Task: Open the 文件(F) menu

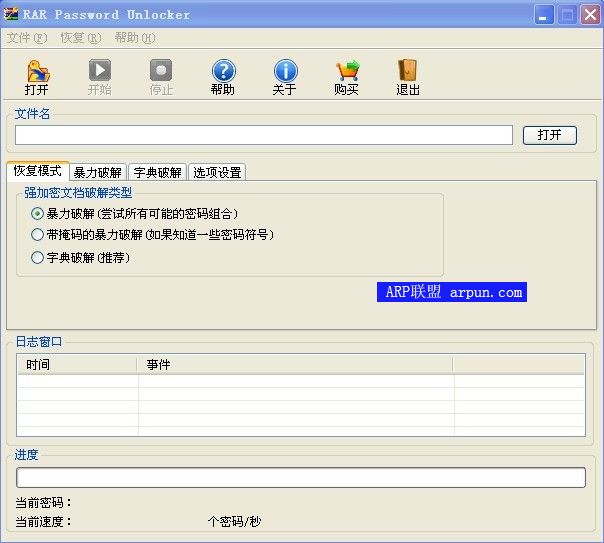Action: (27, 38)
